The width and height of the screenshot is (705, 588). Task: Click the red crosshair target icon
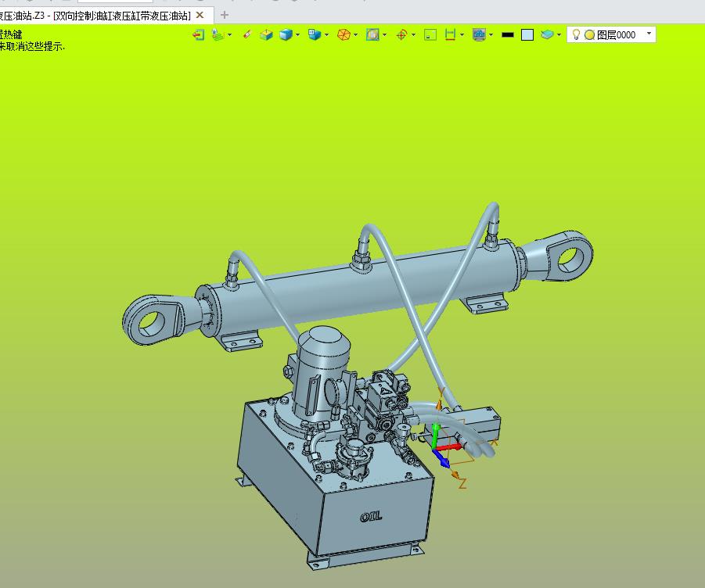point(401,34)
